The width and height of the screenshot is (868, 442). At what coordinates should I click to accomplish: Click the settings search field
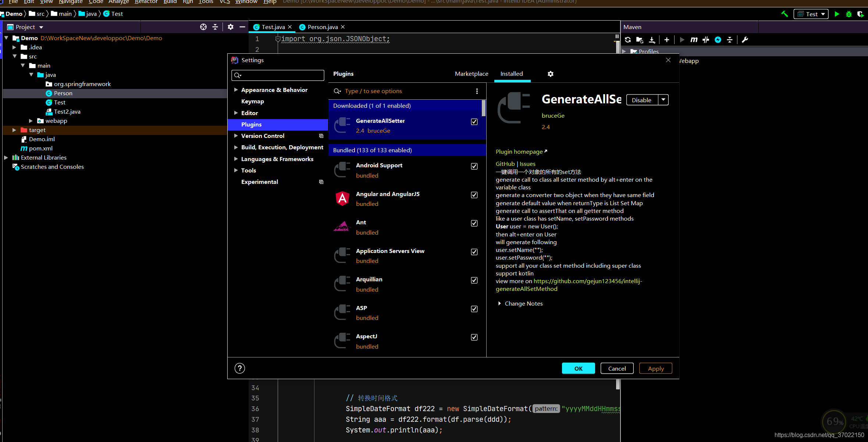click(x=278, y=75)
